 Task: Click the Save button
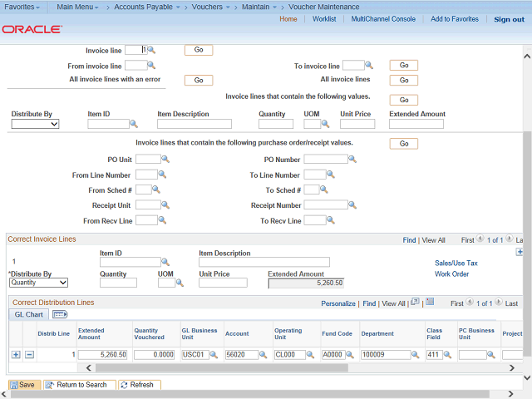click(x=22, y=385)
